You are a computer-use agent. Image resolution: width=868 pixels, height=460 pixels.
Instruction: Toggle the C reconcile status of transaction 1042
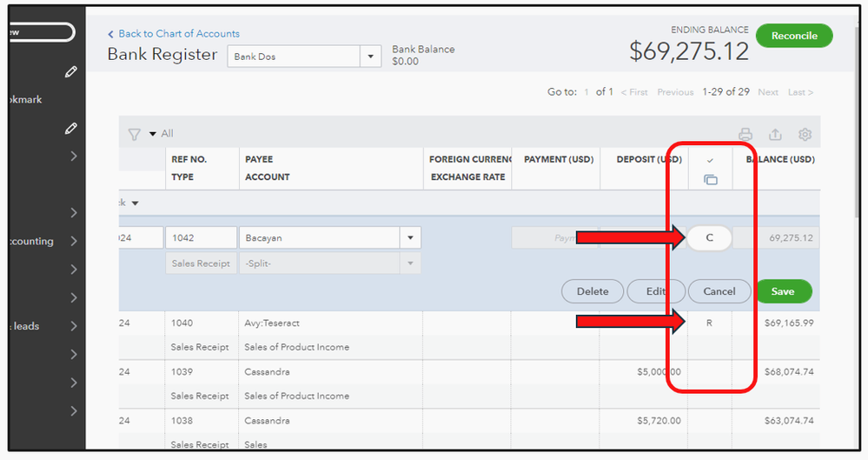(x=709, y=238)
